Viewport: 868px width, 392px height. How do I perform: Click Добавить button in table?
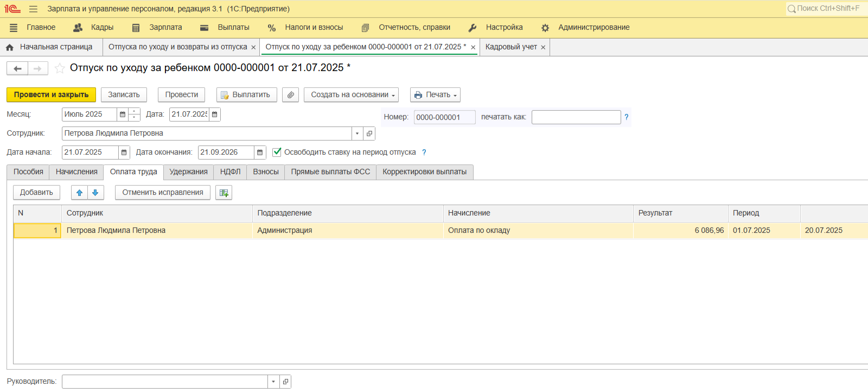pos(36,193)
